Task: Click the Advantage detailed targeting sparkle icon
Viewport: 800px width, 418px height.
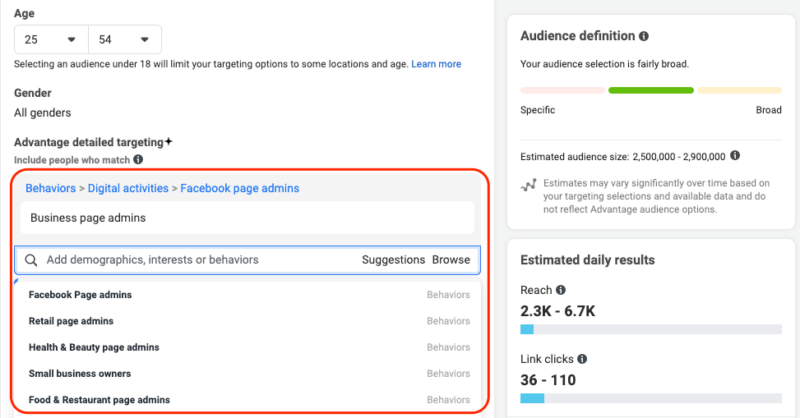Action: [170, 142]
